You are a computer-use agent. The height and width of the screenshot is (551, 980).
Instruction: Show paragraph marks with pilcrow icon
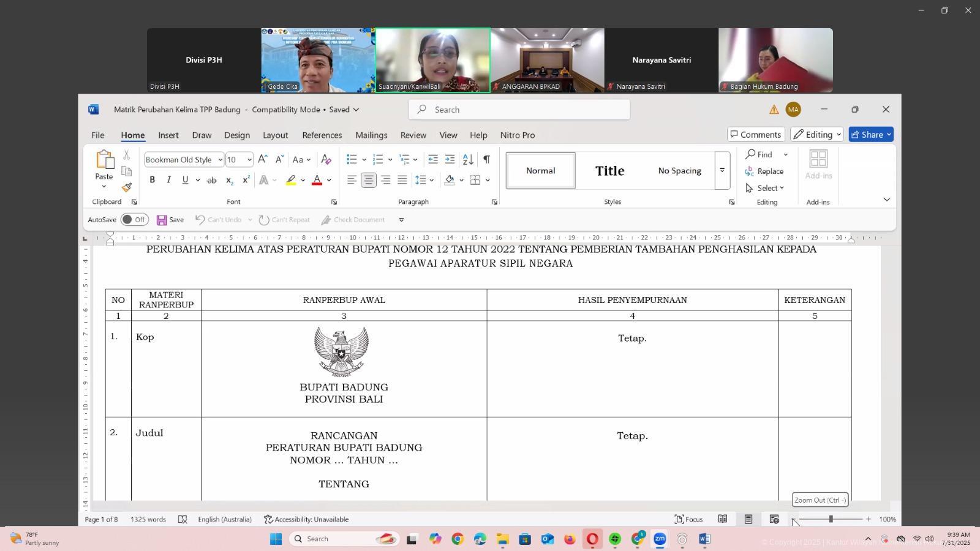click(x=486, y=160)
